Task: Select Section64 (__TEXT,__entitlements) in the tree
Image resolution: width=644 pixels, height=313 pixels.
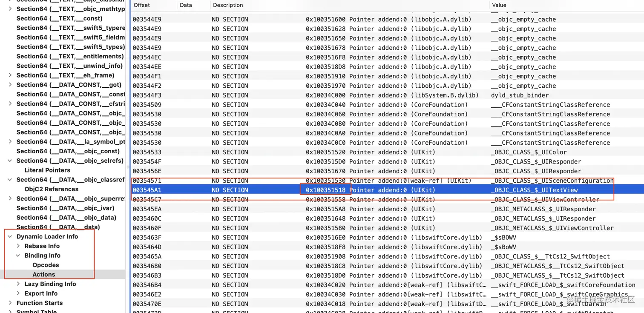Action: click(70, 56)
